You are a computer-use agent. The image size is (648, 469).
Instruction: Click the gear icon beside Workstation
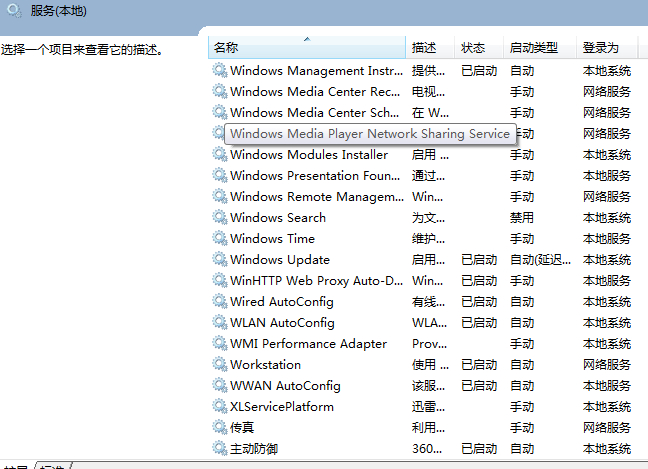[x=220, y=365]
